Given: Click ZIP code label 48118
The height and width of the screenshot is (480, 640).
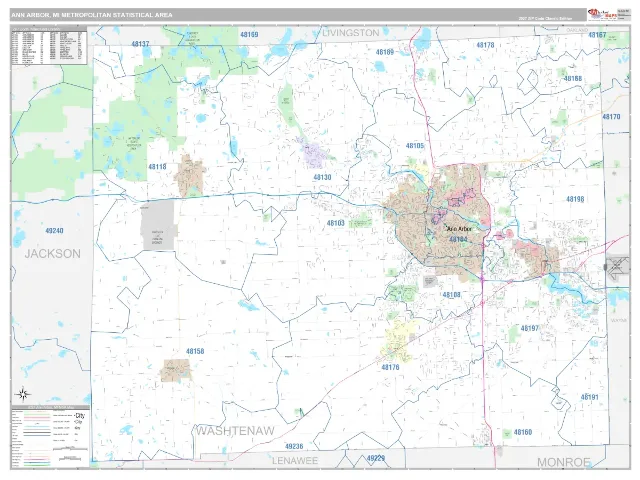Looking at the screenshot, I should pos(158,167).
